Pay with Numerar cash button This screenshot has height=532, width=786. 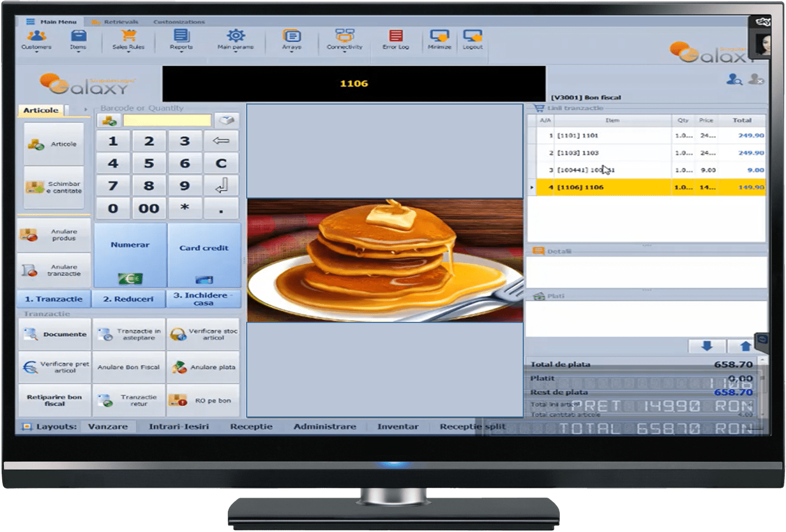point(130,255)
